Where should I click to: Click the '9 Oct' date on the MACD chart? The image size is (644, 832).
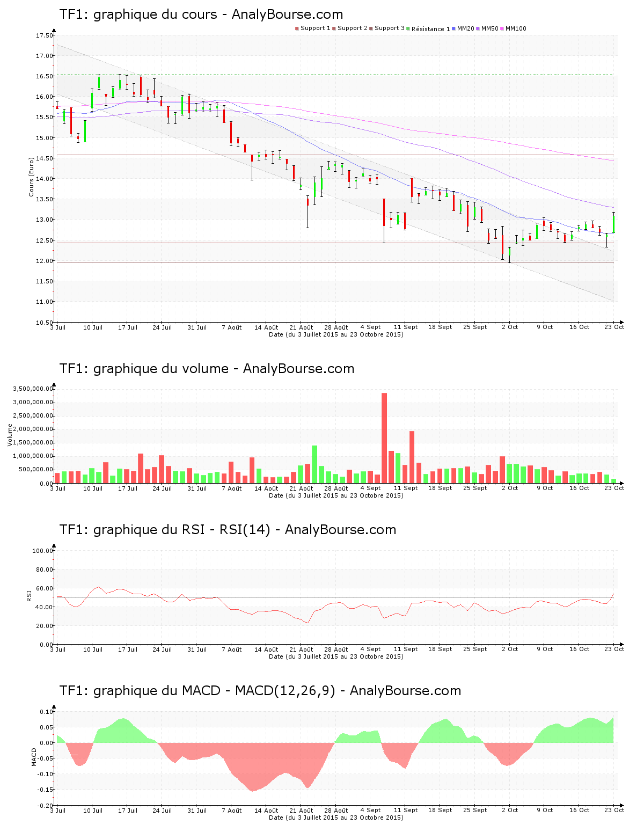pos(545,811)
